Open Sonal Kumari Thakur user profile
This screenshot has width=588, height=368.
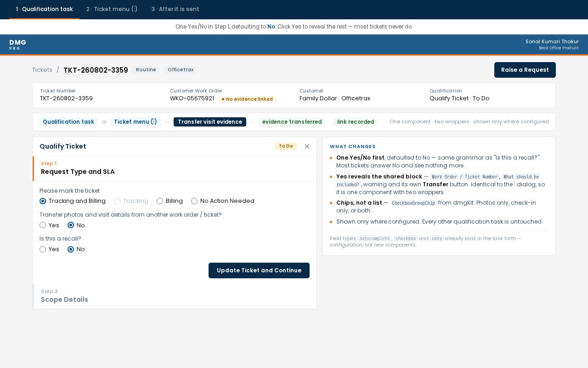pyautogui.click(x=552, y=44)
